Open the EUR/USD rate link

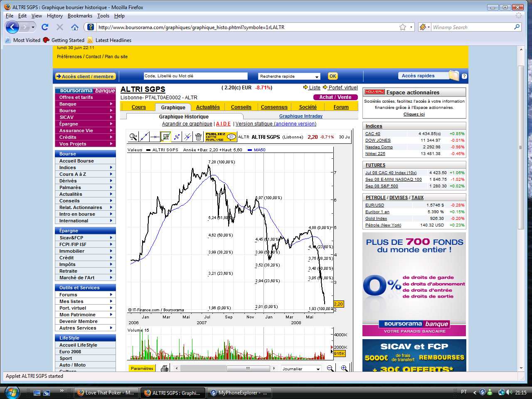tap(374, 205)
